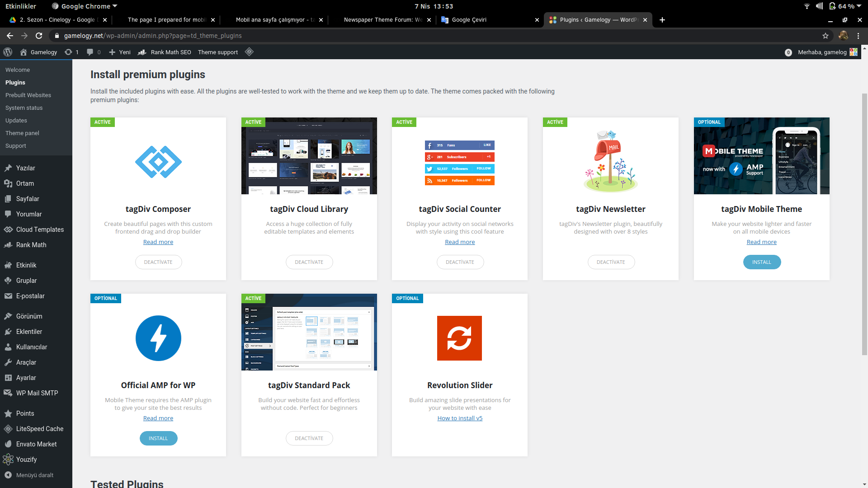Open Kullanıcılar user icon in sidebar
The width and height of the screenshot is (868, 488).
8,347
